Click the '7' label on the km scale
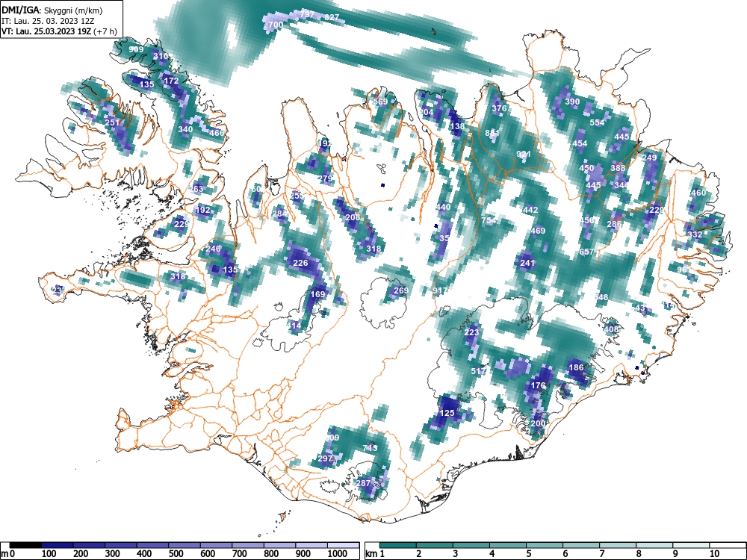Viewport: 747px width, 560px height. tap(601, 553)
